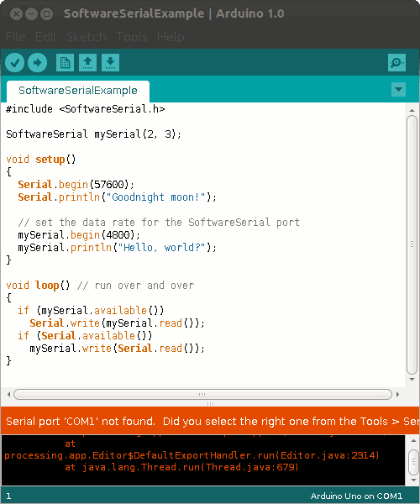
Task: Open the Help menu
Action: pos(171,37)
